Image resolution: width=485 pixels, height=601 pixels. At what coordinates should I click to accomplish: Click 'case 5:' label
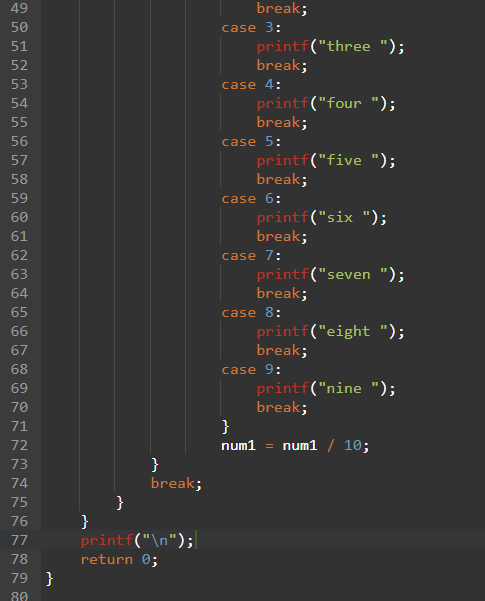pyautogui.click(x=251, y=141)
